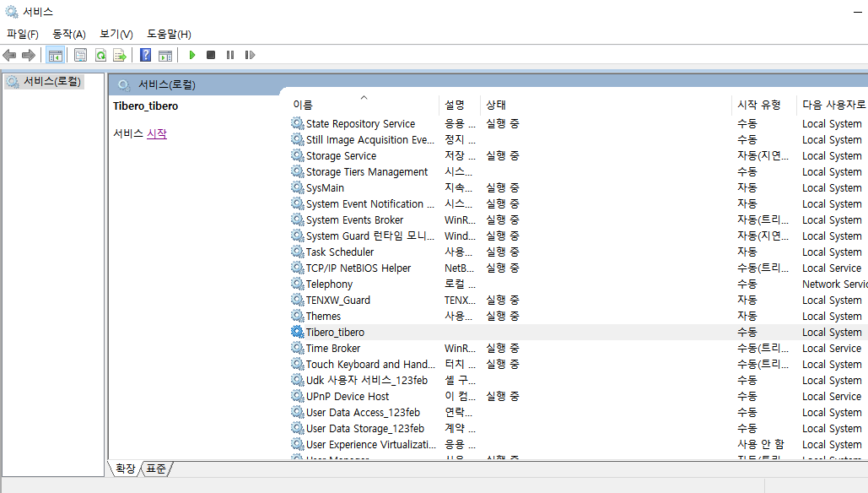Image resolution: width=868 pixels, height=493 pixels.
Task: Pause the service with the pause icon
Action: (229, 55)
